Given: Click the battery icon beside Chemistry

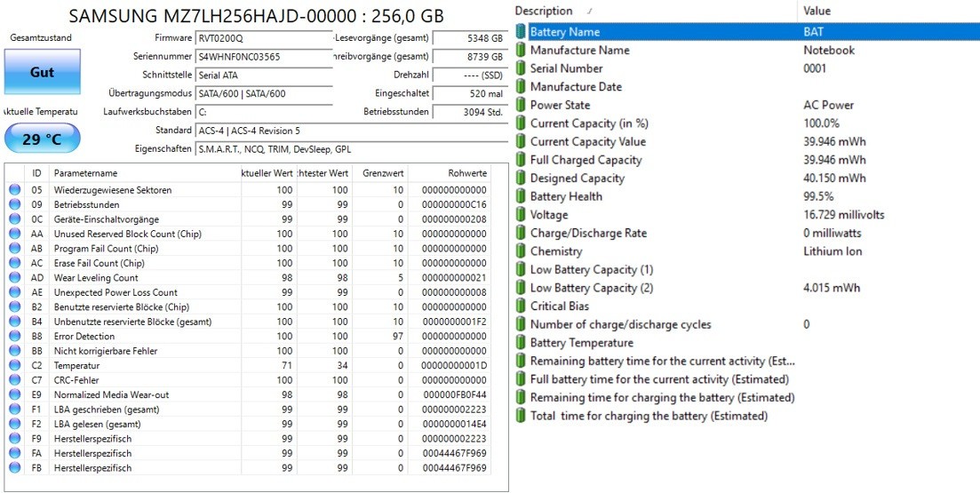Looking at the screenshot, I should click(x=521, y=251).
